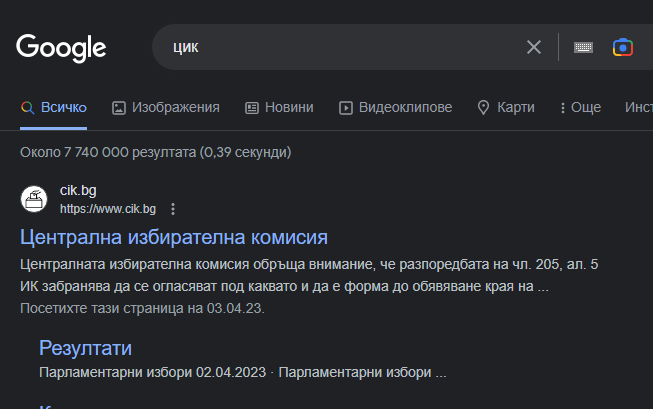Click the map pin icon on Карти tab
The image size is (653, 409).
click(x=483, y=107)
